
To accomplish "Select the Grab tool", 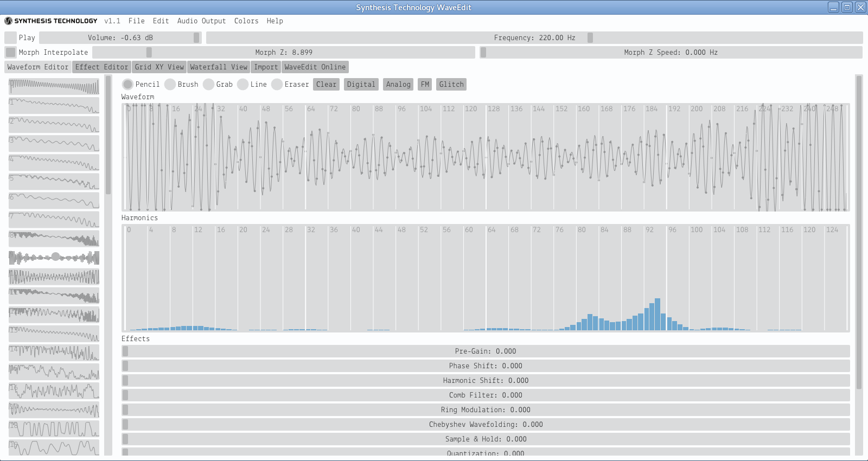I will click(x=208, y=84).
